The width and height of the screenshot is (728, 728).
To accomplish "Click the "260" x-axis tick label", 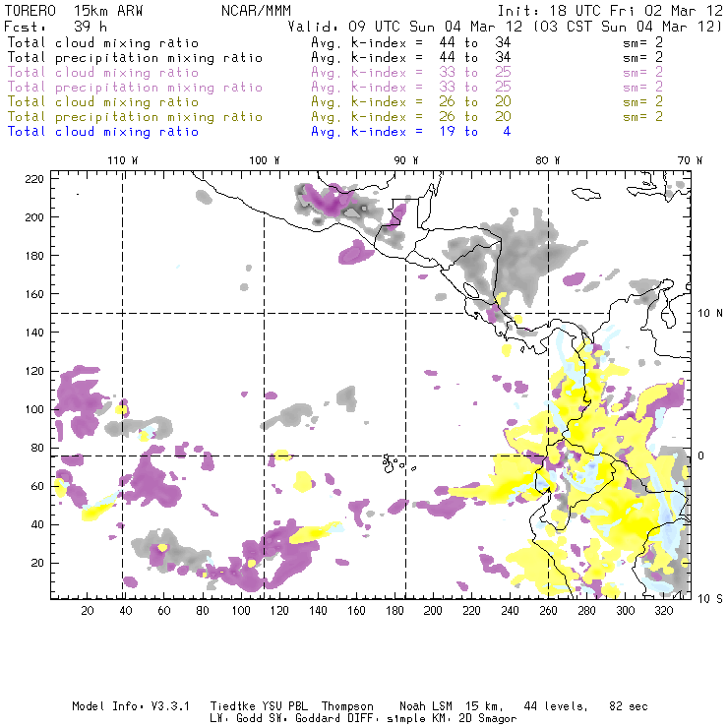I will click(548, 611).
